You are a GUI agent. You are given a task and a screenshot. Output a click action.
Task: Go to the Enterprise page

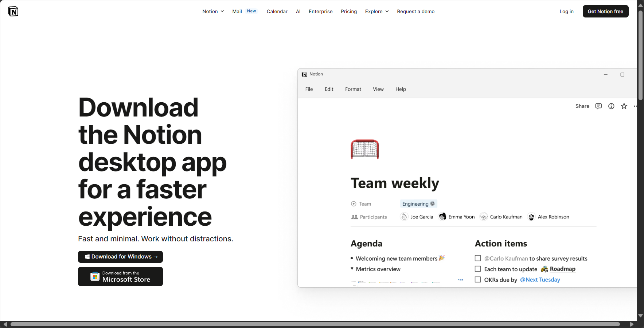click(x=321, y=11)
